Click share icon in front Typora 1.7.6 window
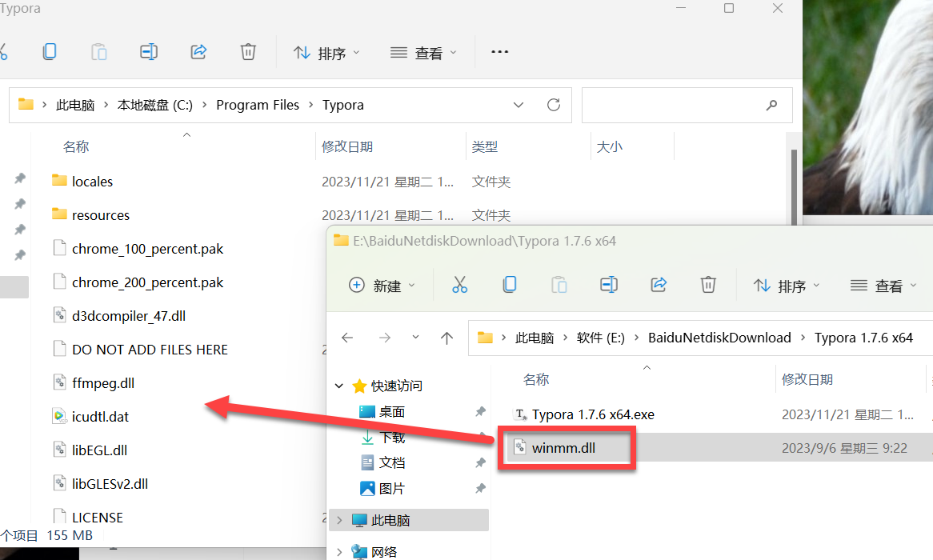The height and width of the screenshot is (560, 933). click(659, 285)
